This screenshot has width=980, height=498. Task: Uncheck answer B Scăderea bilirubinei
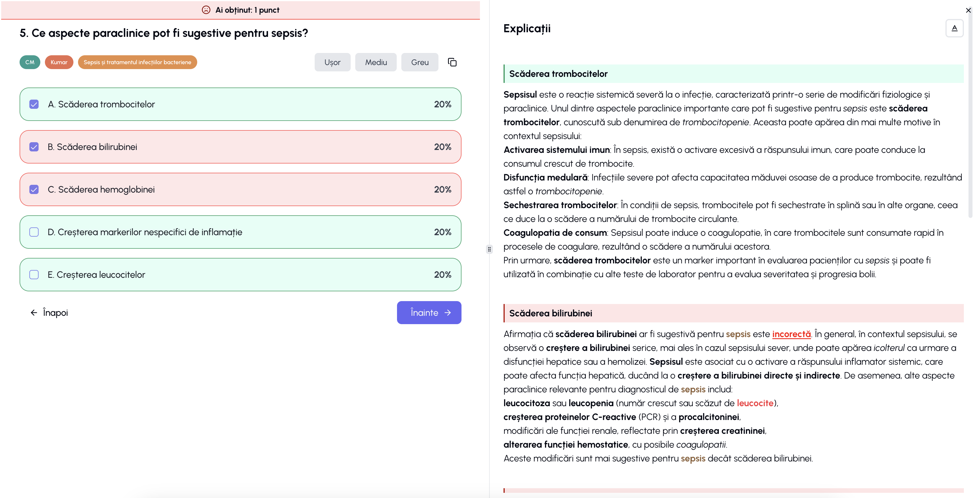click(x=34, y=147)
